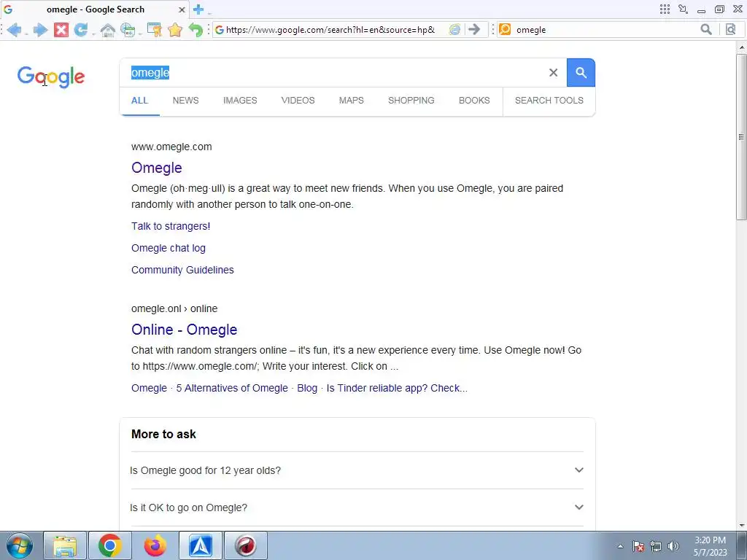The image size is (747, 560).
Task: Click the red Comodo Dragon taskbar icon
Action: [246, 545]
